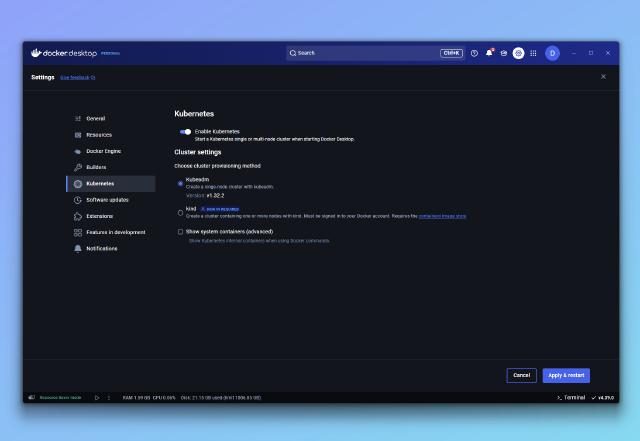
Task: Open the notifications bell in header
Action: [x=489, y=53]
